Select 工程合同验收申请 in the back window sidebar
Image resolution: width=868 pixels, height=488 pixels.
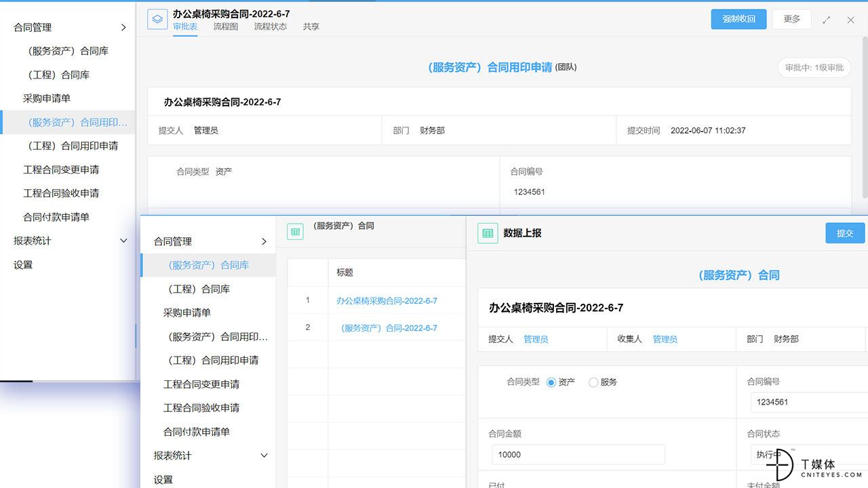click(x=68, y=193)
